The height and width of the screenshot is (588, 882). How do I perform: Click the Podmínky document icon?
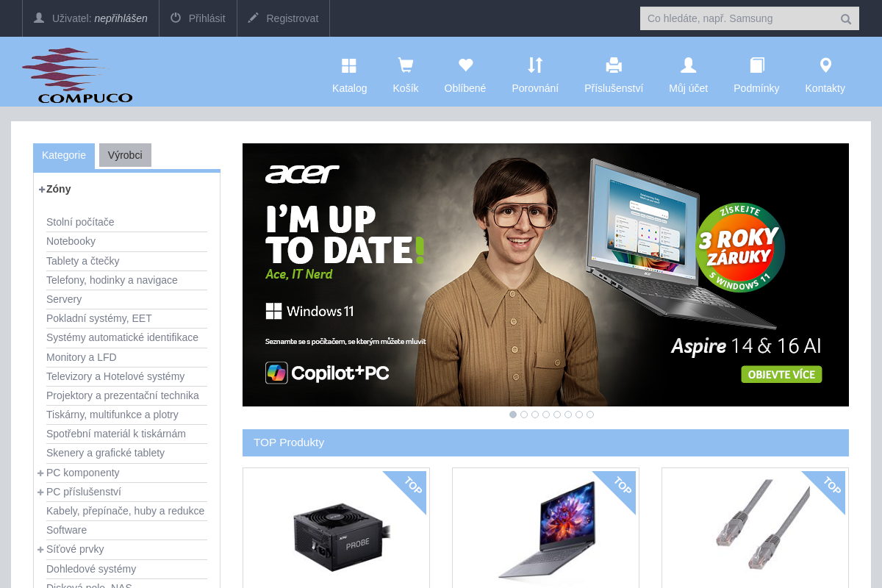[757, 65]
